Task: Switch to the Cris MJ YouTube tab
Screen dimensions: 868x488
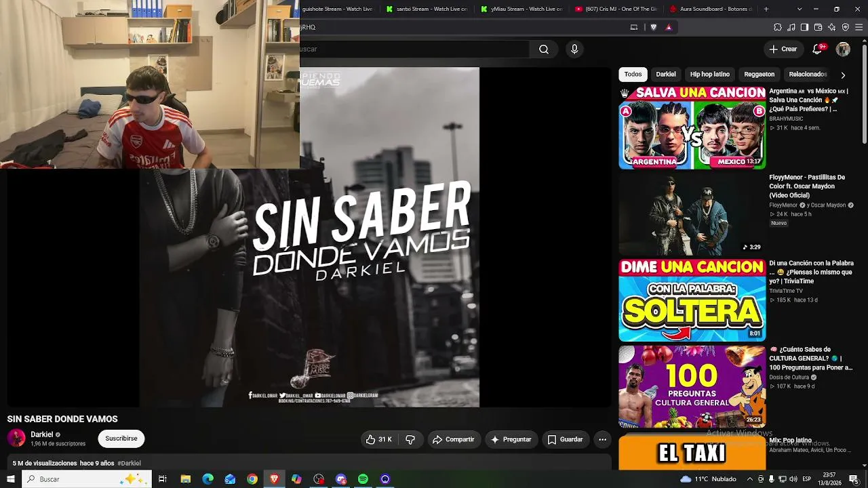Action: tap(614, 9)
